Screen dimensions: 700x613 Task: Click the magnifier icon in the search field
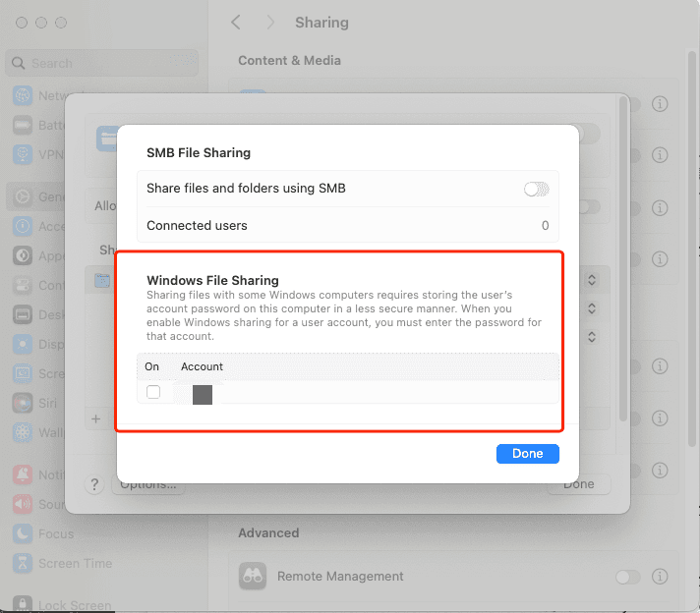18,63
